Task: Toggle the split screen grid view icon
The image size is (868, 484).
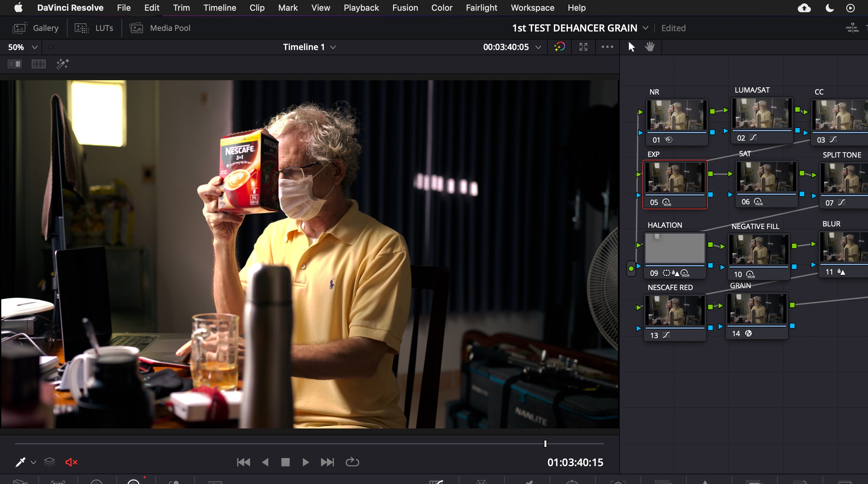Action: click(38, 64)
